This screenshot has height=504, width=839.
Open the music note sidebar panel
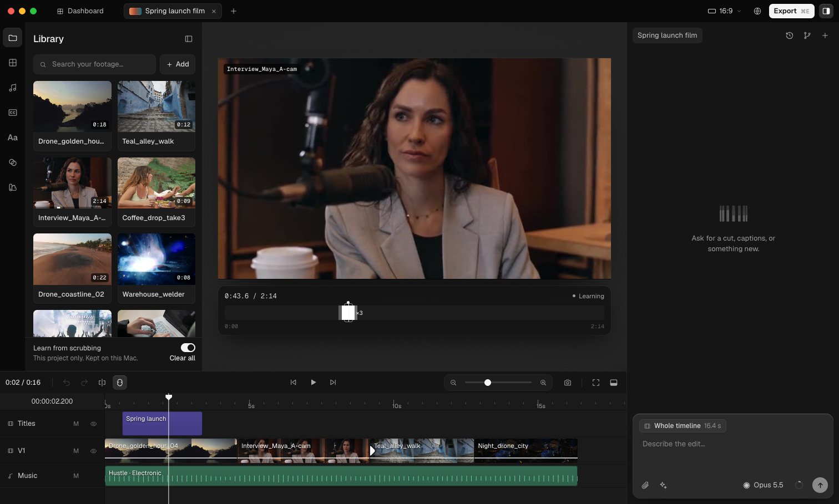click(x=13, y=88)
